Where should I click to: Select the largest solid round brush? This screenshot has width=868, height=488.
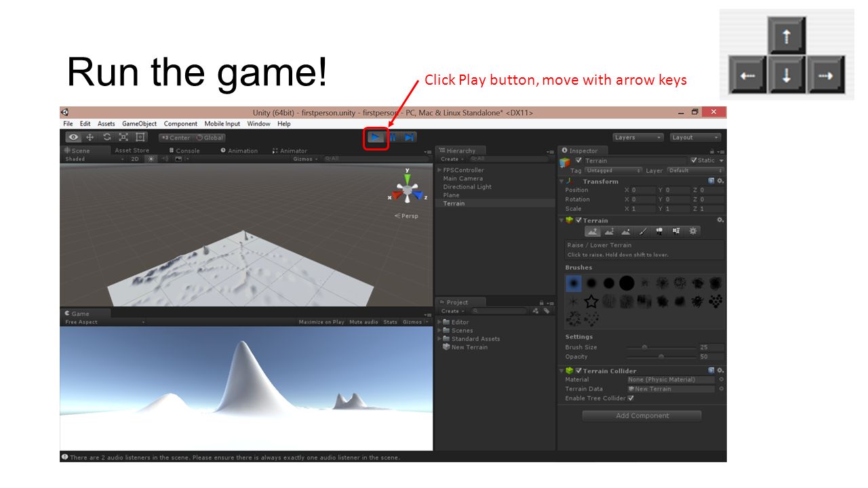[x=627, y=283]
